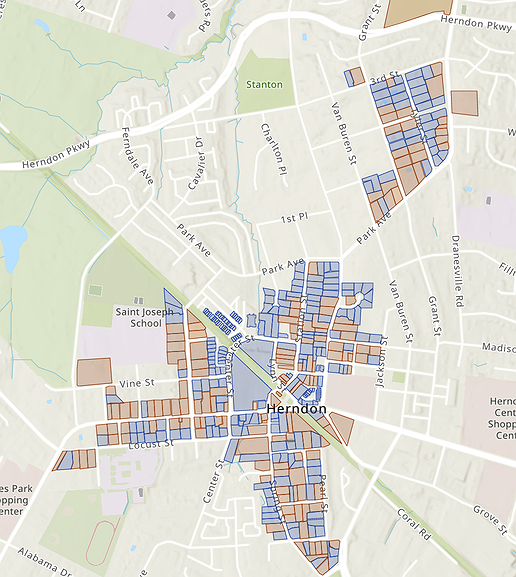
Task: Click Grant St label next to Dranesville Rd
Action: point(434,316)
